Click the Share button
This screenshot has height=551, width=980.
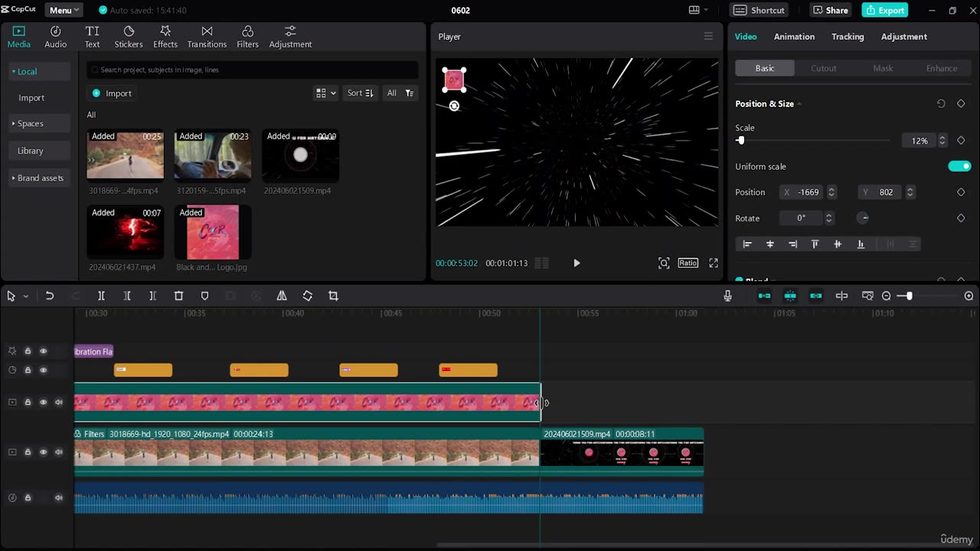tap(831, 10)
